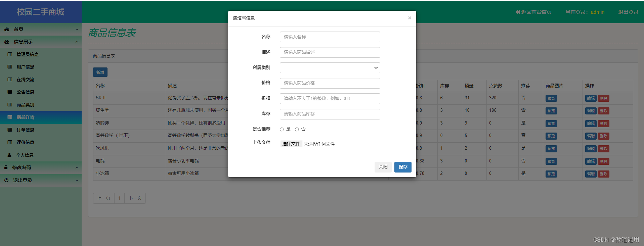Open 评价信息 in the sidebar
This screenshot has height=246, width=644.
tap(26, 142)
